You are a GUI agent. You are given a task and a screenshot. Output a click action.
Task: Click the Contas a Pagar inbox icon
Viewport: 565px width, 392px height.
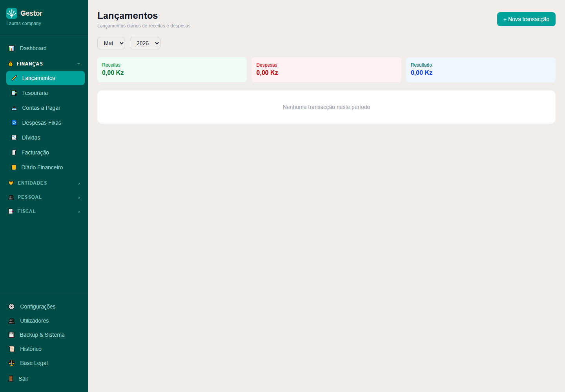(14, 108)
